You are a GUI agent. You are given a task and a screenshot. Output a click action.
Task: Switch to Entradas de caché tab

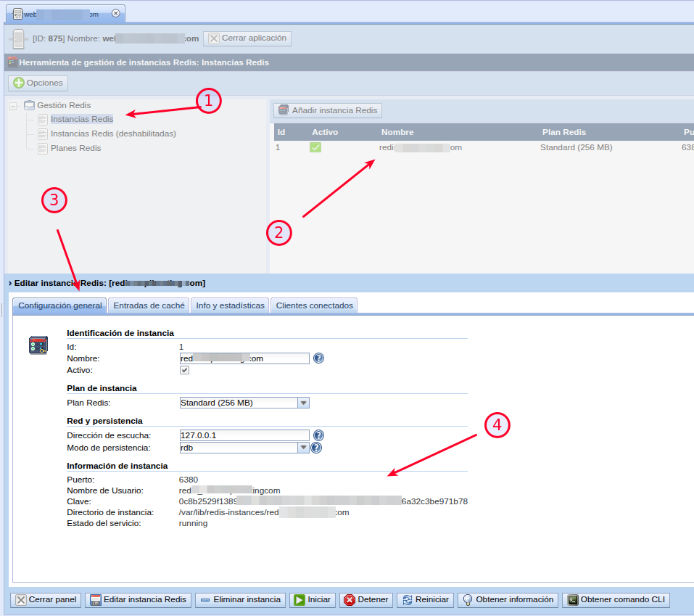click(x=149, y=305)
